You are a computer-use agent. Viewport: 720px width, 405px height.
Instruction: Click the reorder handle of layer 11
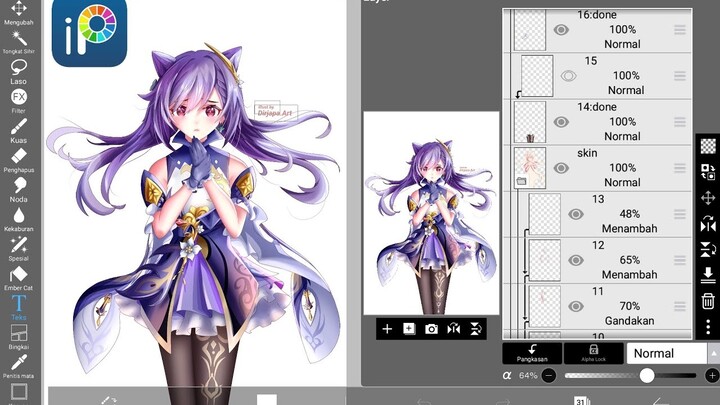tap(680, 306)
